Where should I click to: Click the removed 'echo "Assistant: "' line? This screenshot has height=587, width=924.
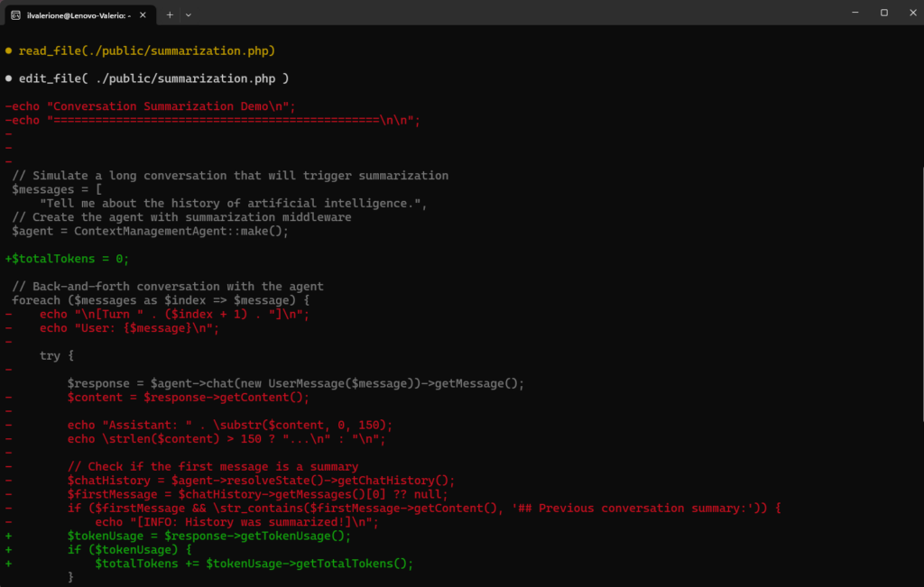230,425
